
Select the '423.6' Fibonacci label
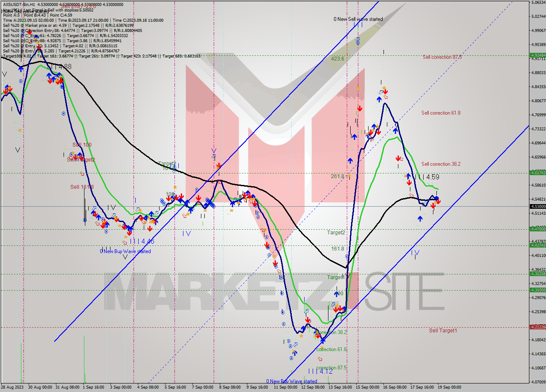337,59
